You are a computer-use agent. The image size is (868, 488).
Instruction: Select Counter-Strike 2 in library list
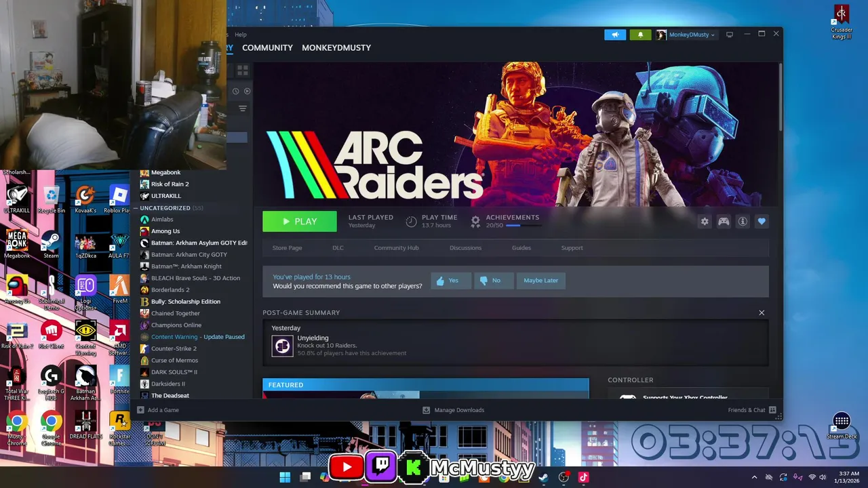(x=174, y=348)
